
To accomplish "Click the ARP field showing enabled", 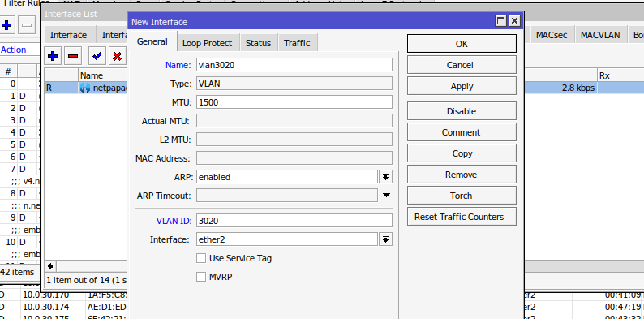I will tap(286, 177).
